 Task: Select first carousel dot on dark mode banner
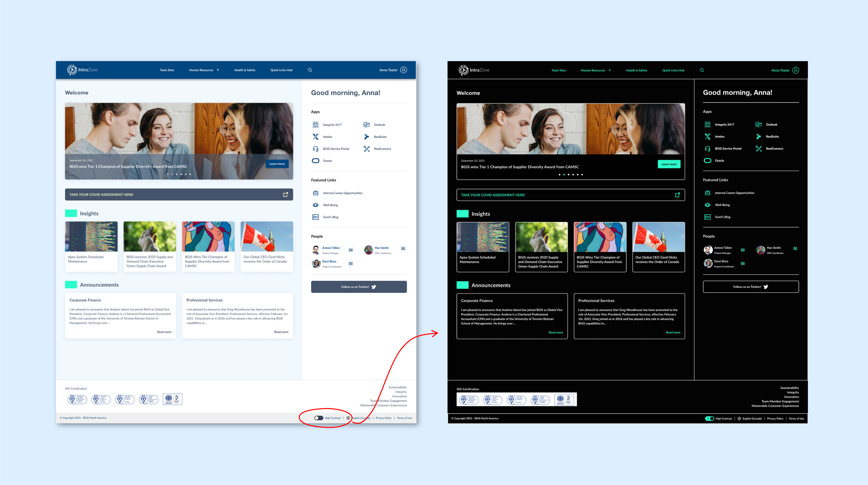559,174
